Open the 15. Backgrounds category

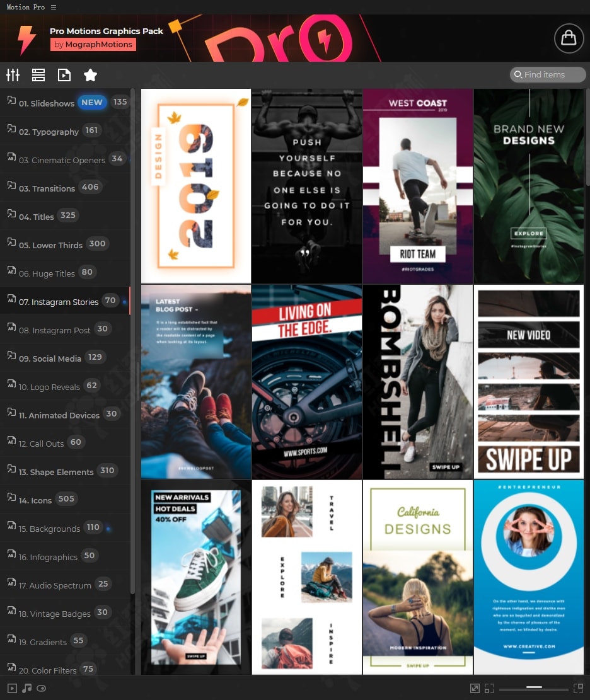pos(65,528)
